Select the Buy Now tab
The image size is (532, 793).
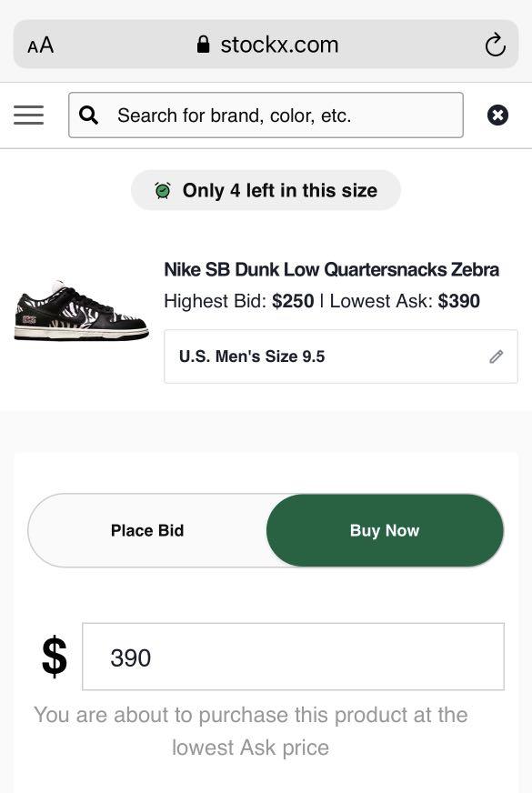coord(384,530)
